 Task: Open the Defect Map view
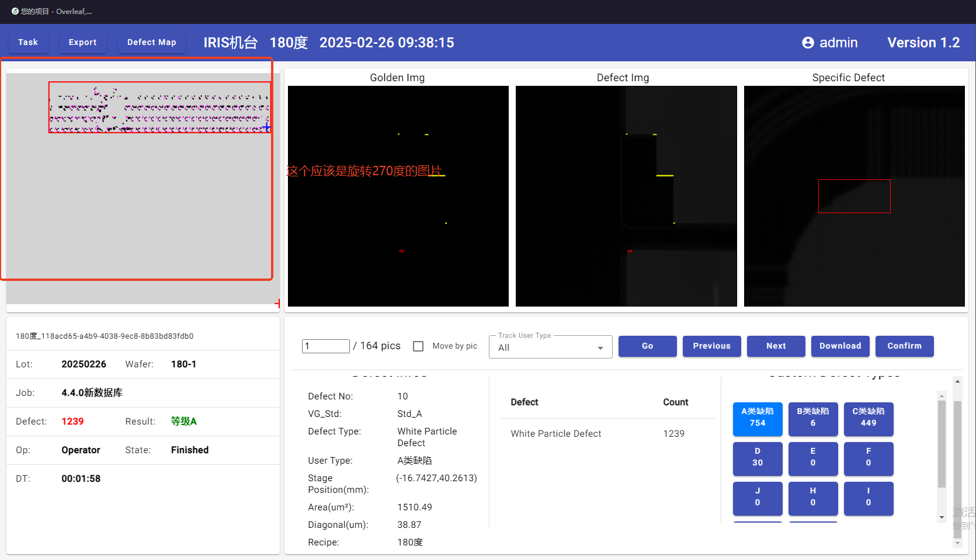(x=152, y=42)
